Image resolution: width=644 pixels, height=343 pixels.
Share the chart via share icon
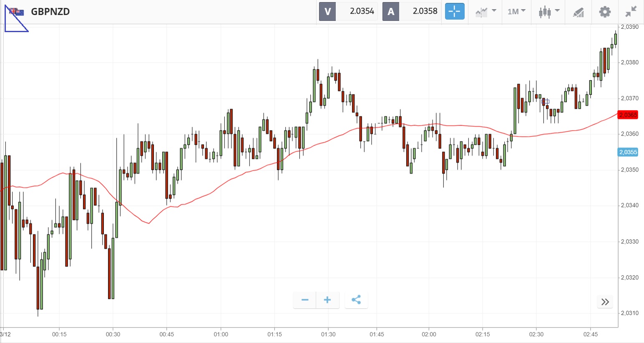(x=356, y=300)
